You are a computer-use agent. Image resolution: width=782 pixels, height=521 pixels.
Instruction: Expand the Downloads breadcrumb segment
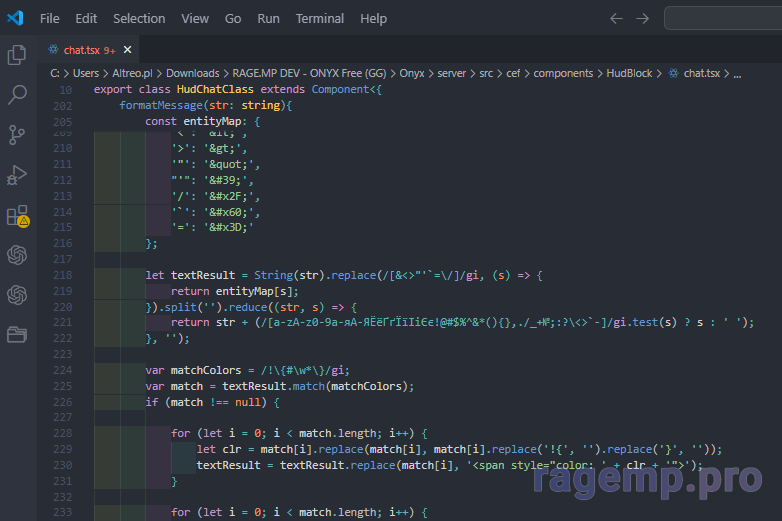[192, 73]
